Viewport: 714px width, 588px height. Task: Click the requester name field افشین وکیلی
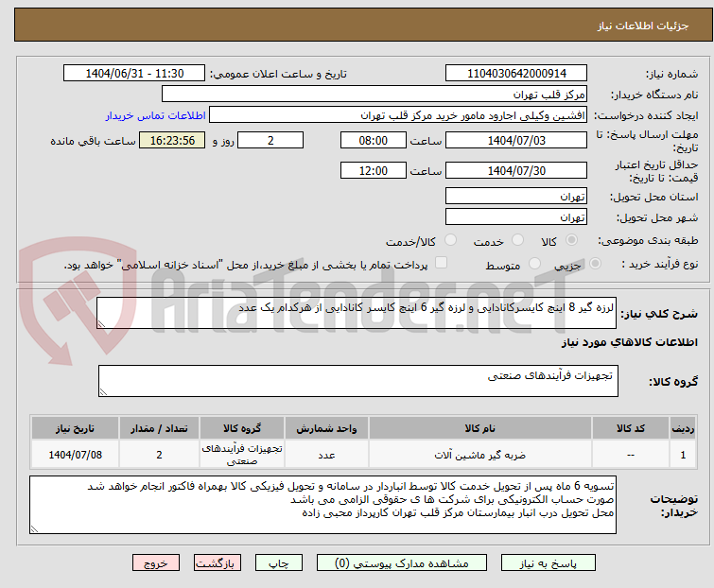click(x=398, y=115)
